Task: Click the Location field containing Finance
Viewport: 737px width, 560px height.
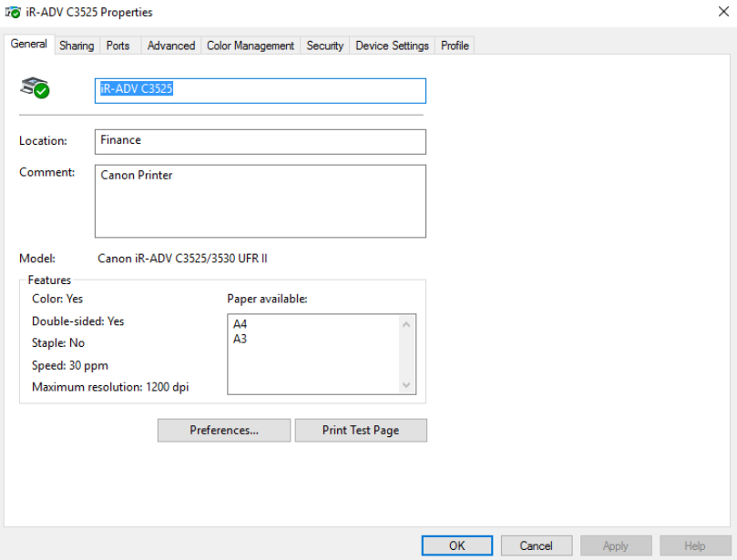Action: (x=261, y=142)
